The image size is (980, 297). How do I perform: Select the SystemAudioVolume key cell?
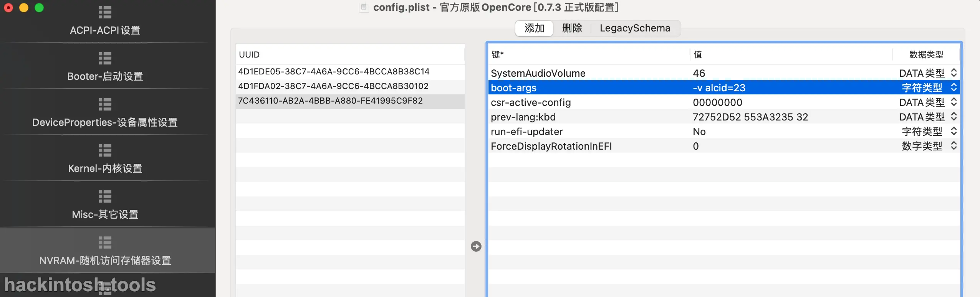(538, 73)
